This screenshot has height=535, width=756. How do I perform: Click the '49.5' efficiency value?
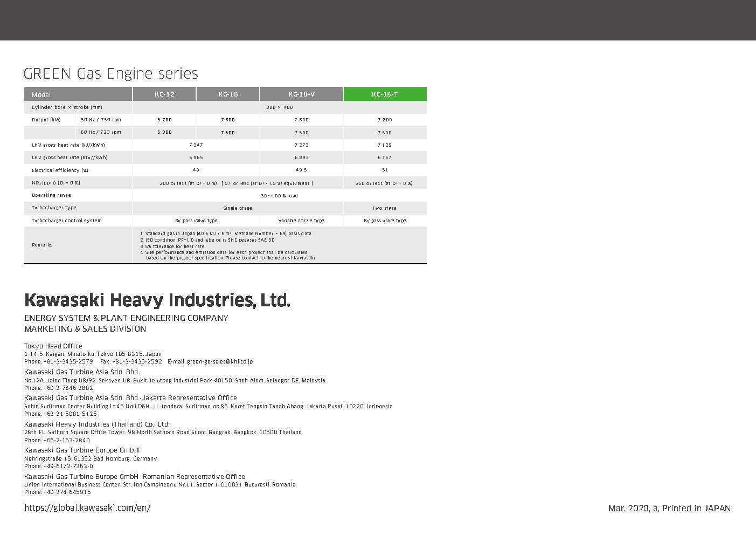coord(302,170)
